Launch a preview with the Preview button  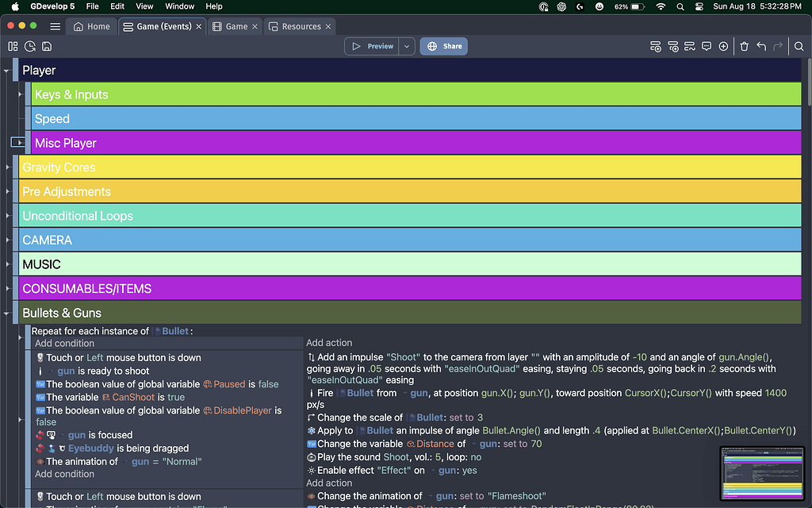(x=373, y=46)
